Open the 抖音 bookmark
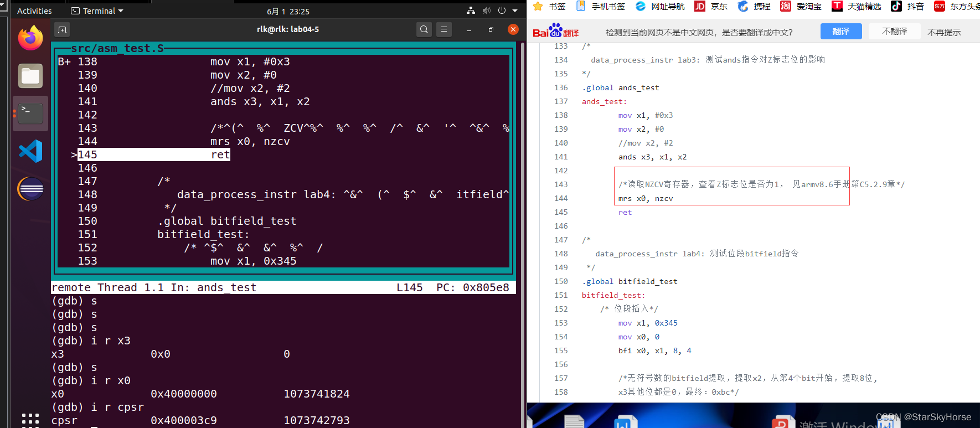Image resolution: width=980 pixels, height=428 pixels. [907, 6]
